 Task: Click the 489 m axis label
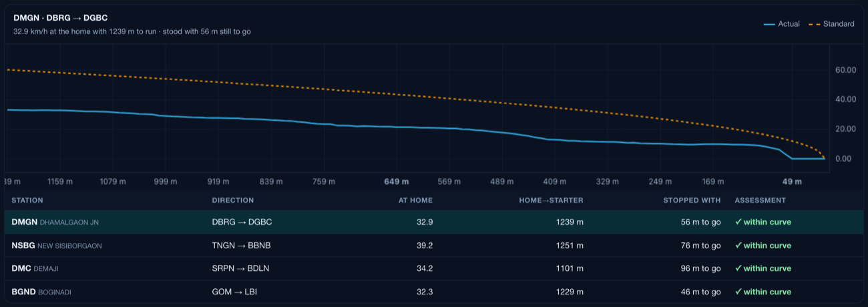pos(502,182)
